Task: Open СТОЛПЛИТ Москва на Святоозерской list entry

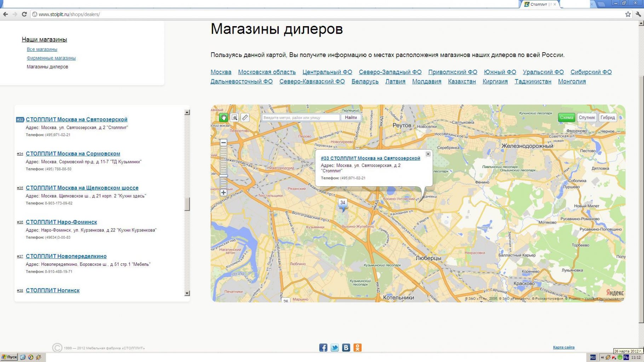Action: (x=76, y=119)
